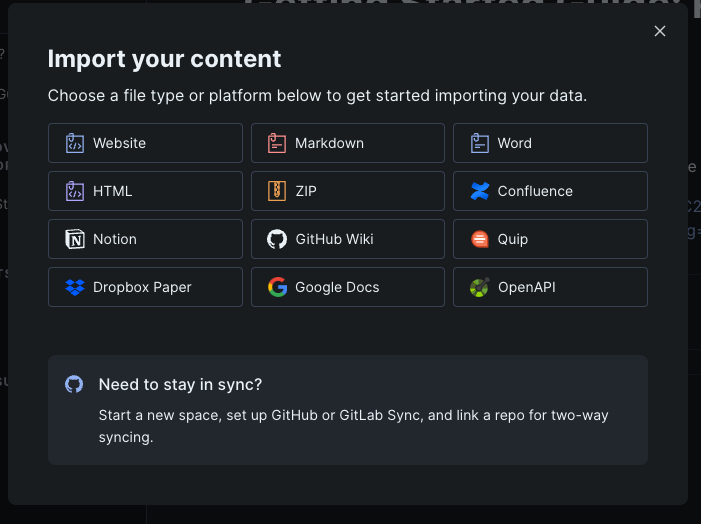
Task: Click the Notion logo icon
Action: click(75, 239)
